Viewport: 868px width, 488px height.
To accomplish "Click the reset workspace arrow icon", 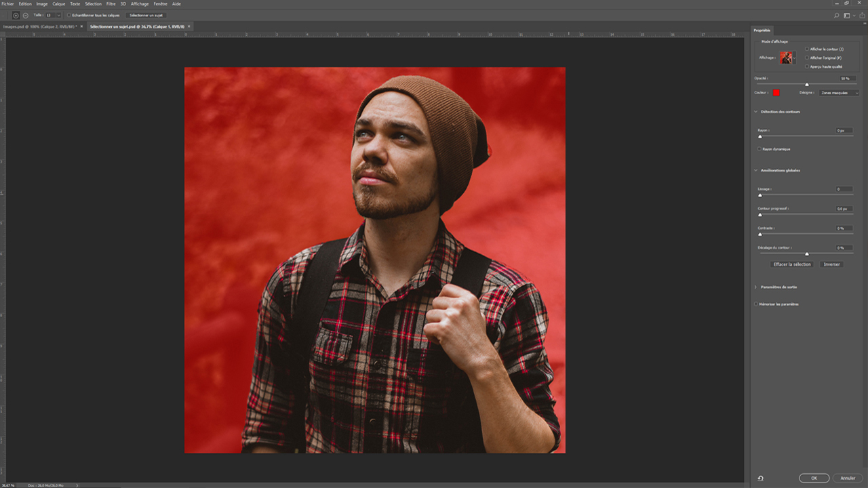I will pos(761,478).
